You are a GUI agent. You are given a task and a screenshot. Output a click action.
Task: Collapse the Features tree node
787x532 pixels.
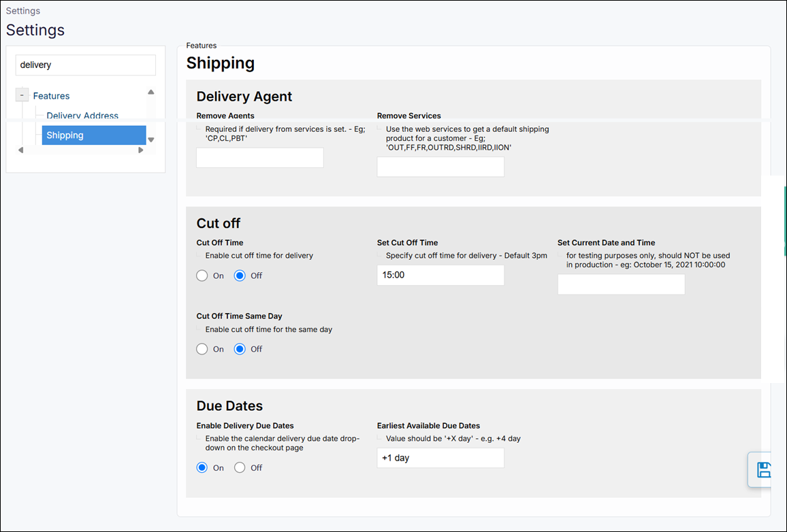coord(22,96)
